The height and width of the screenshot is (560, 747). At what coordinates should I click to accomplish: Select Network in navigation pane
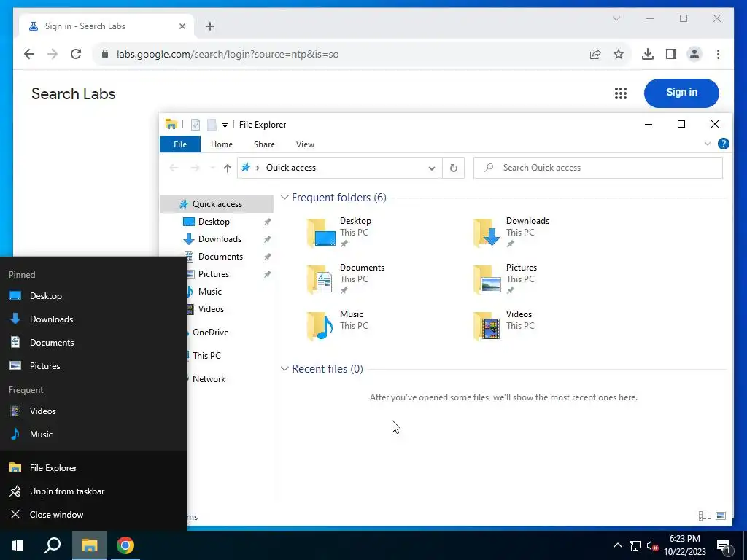[x=209, y=379]
